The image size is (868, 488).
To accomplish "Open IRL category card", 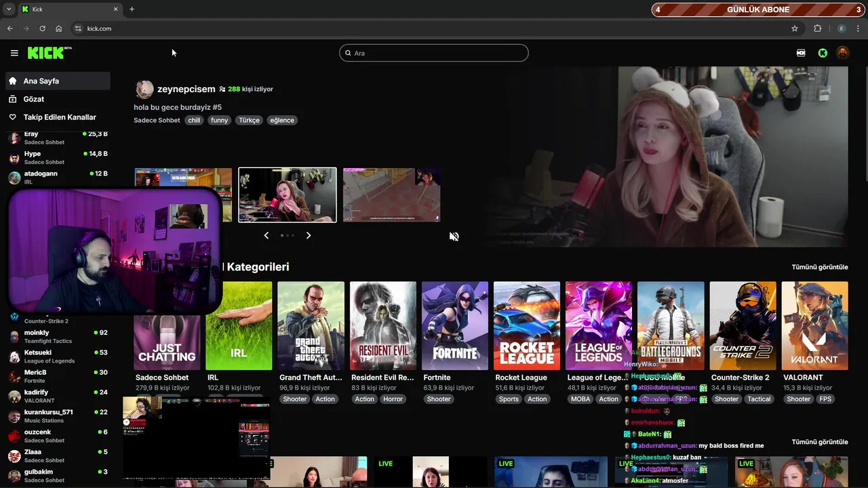I will coord(239,325).
